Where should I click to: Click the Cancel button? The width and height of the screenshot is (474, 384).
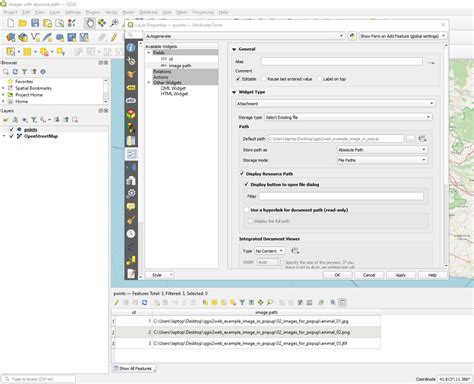click(369, 275)
